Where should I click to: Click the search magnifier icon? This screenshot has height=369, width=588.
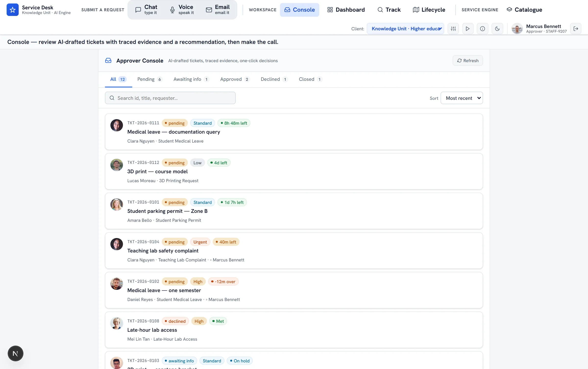[112, 98]
